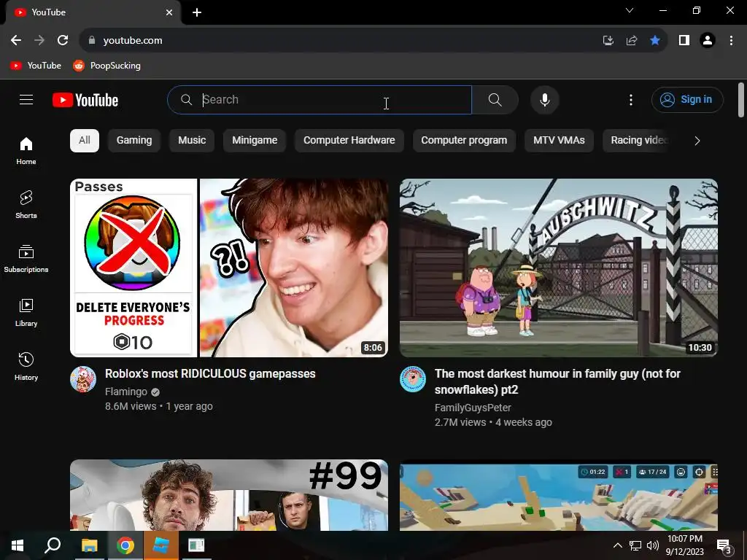The height and width of the screenshot is (560, 747).
Task: Play the Auschwitz family guy thumbnail
Action: 558,268
